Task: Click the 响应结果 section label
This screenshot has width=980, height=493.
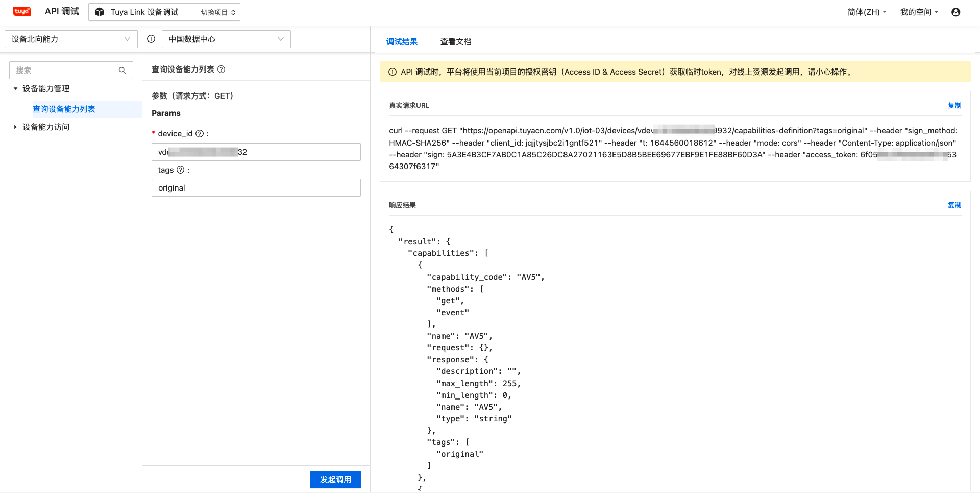Action: (x=402, y=205)
